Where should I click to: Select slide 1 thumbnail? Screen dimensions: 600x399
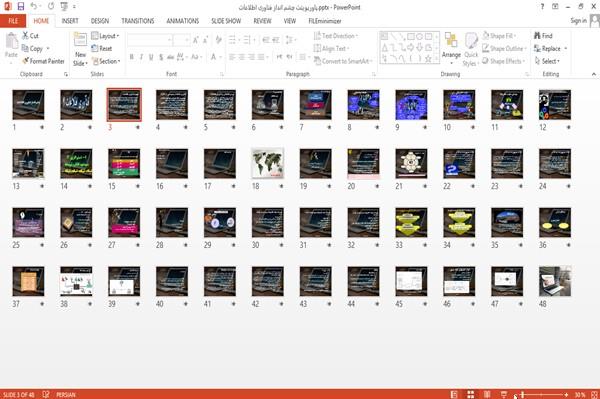click(28, 104)
